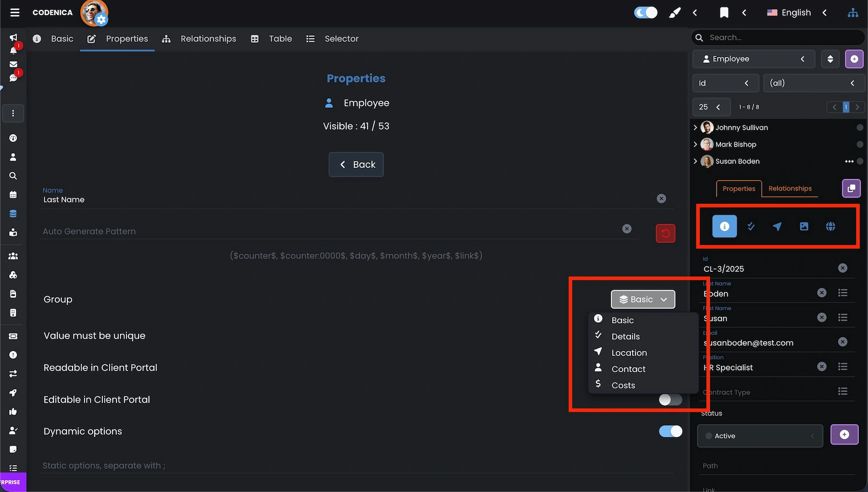
Task: Click the Back button
Action: 356,164
